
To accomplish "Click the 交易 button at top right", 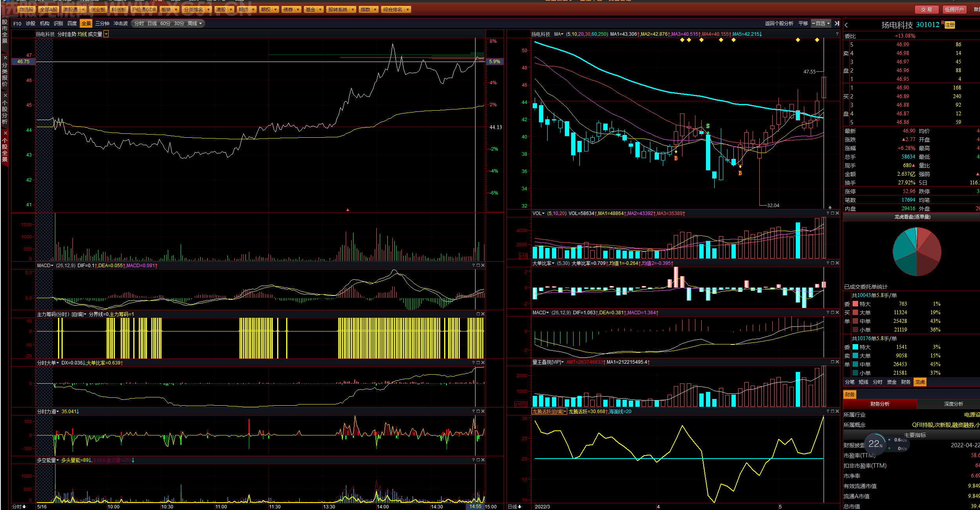I will (927, 9).
